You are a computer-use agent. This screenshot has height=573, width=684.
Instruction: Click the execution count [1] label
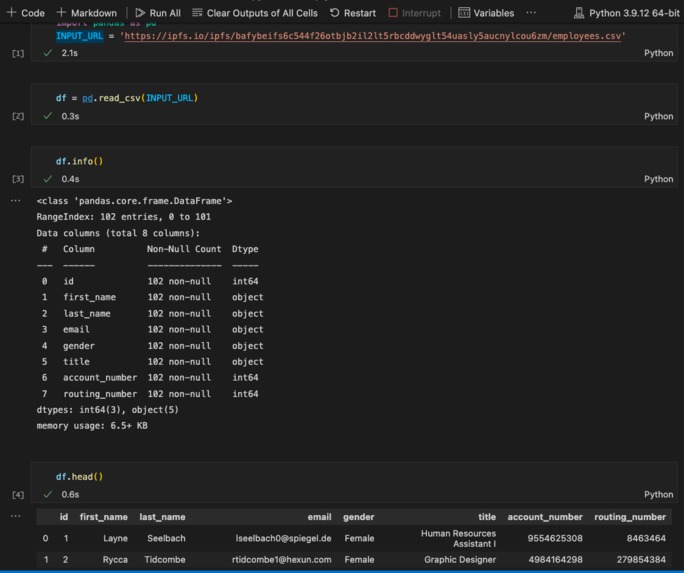click(x=18, y=54)
